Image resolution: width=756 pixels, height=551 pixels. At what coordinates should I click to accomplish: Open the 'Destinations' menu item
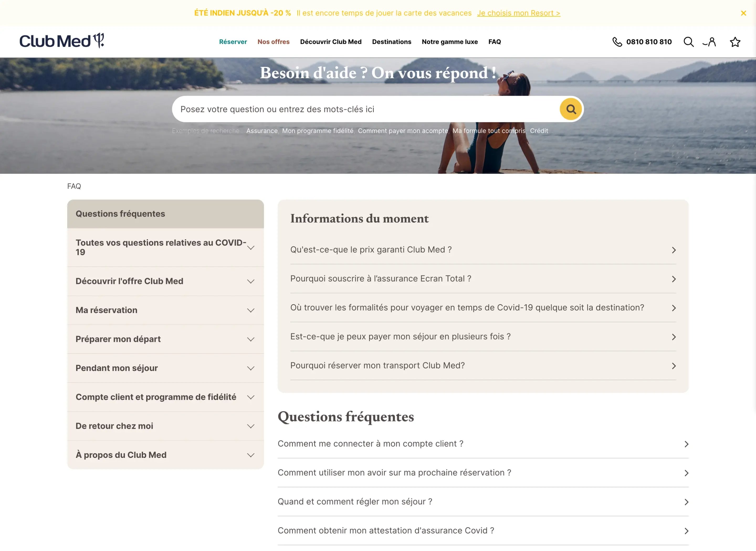[391, 42]
